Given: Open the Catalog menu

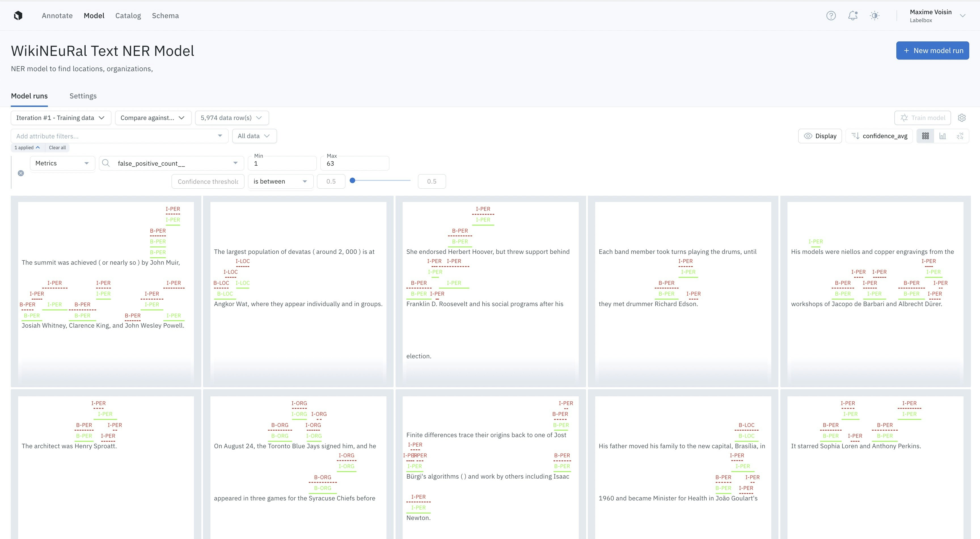Looking at the screenshot, I should point(128,16).
